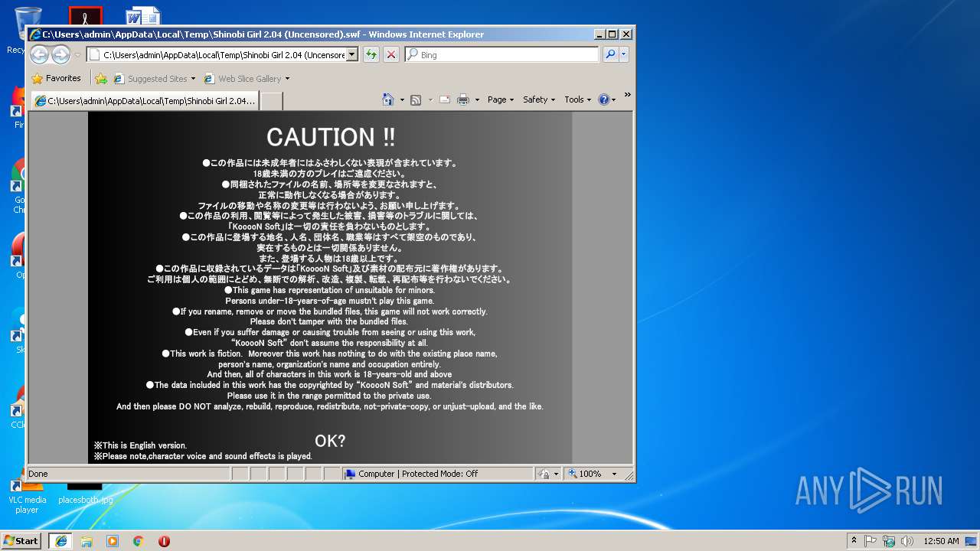This screenshot has height=551, width=980.
Task: Expand the Print dropdown arrow
Action: coord(477,99)
